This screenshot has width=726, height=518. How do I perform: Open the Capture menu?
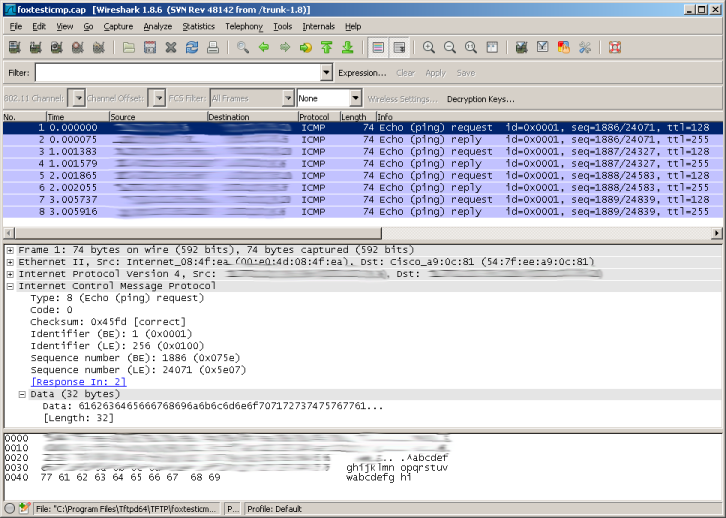[x=118, y=26]
